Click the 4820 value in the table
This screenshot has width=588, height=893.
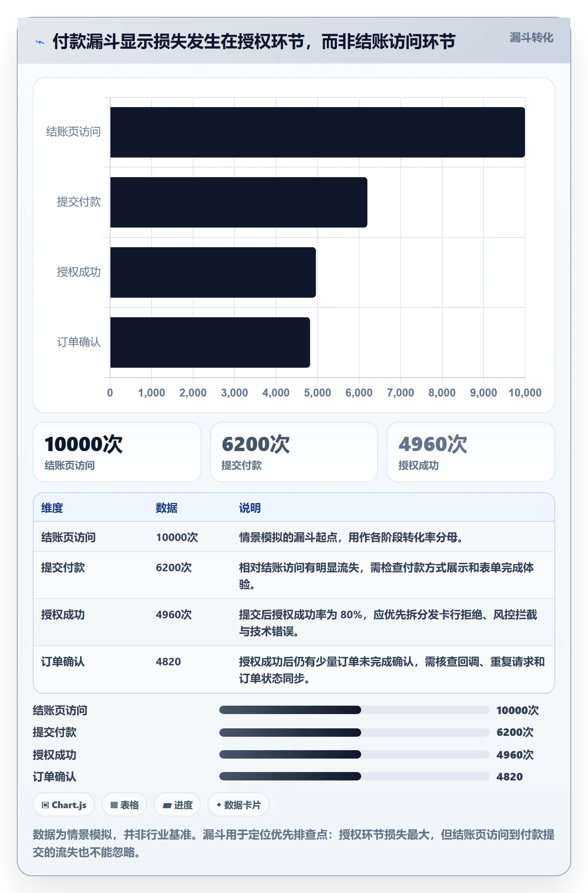[x=168, y=662]
